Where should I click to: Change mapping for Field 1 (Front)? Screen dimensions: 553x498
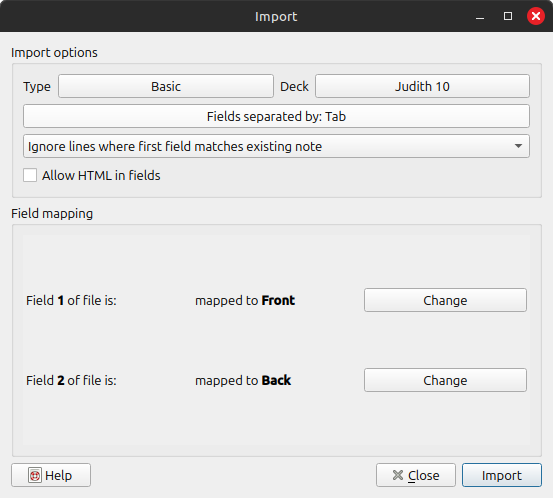coord(445,300)
